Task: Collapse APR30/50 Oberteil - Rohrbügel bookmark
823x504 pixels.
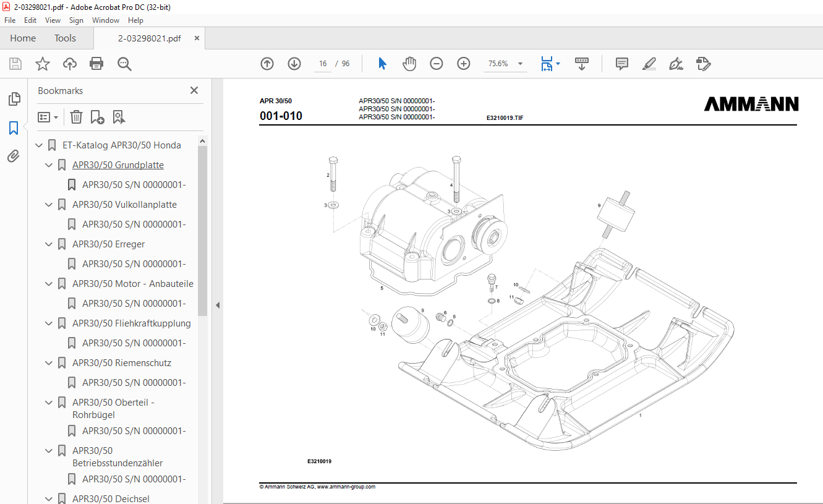Action: pyautogui.click(x=49, y=403)
